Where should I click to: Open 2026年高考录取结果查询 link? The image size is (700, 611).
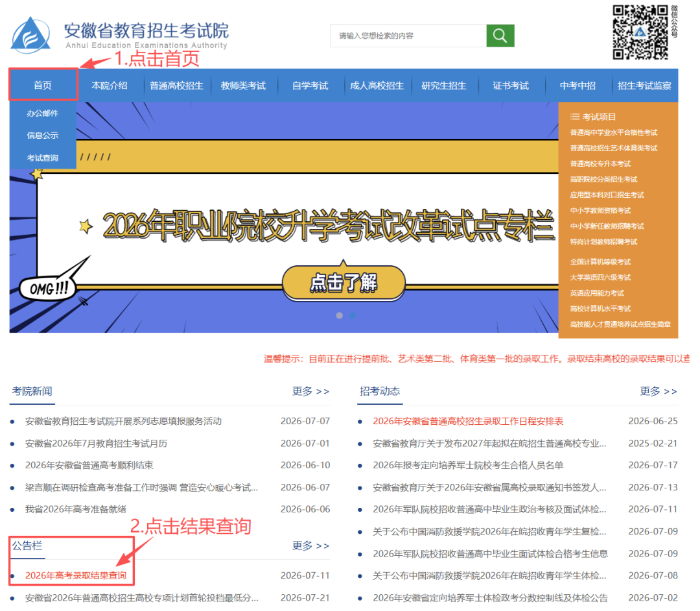(75, 576)
